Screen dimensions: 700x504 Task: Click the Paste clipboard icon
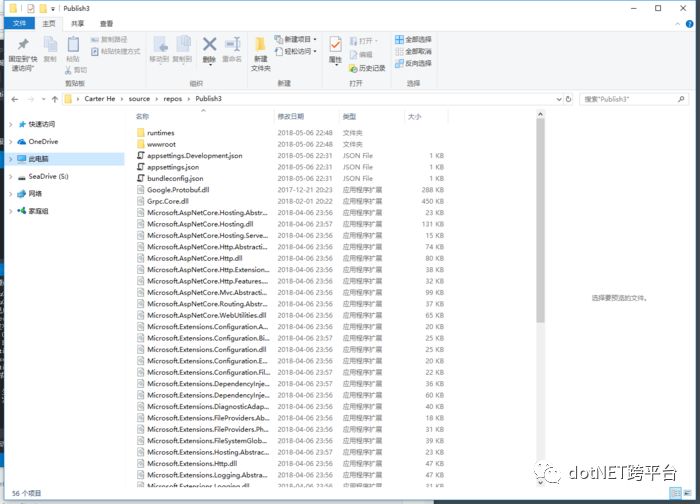point(73,45)
